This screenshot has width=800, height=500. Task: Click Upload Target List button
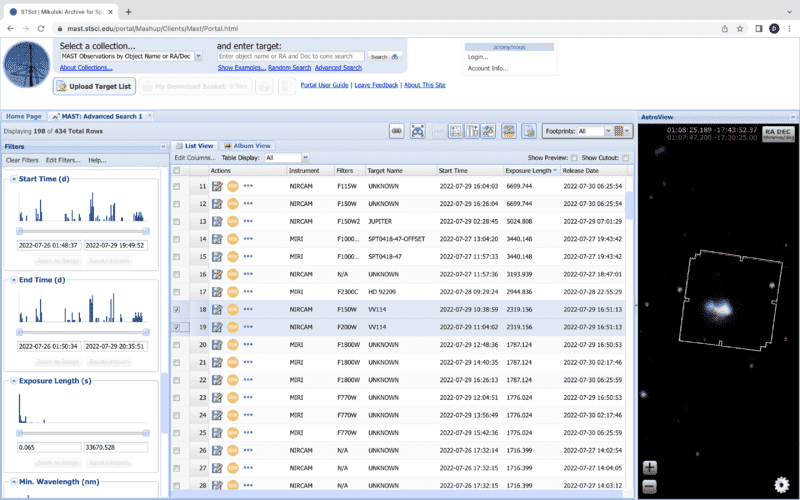pos(94,86)
